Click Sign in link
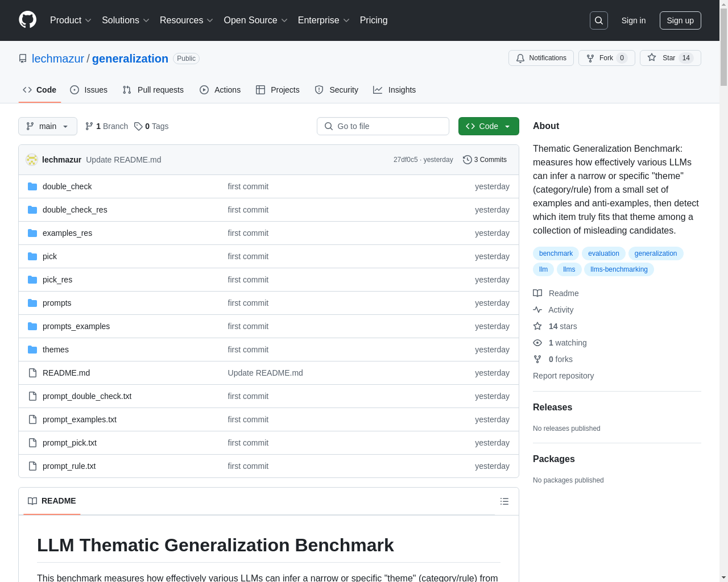This screenshot has width=728, height=582. [x=634, y=20]
